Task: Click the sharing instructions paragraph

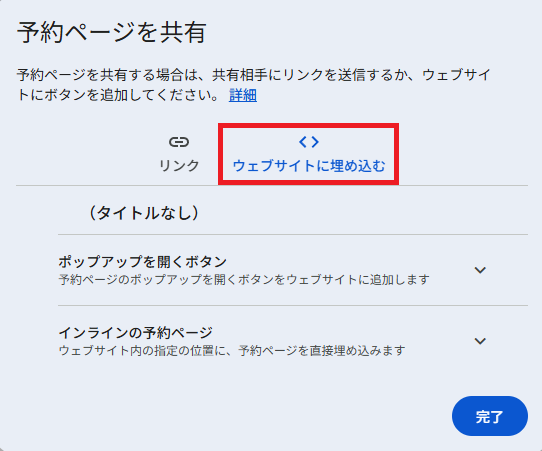Action: 254,85
